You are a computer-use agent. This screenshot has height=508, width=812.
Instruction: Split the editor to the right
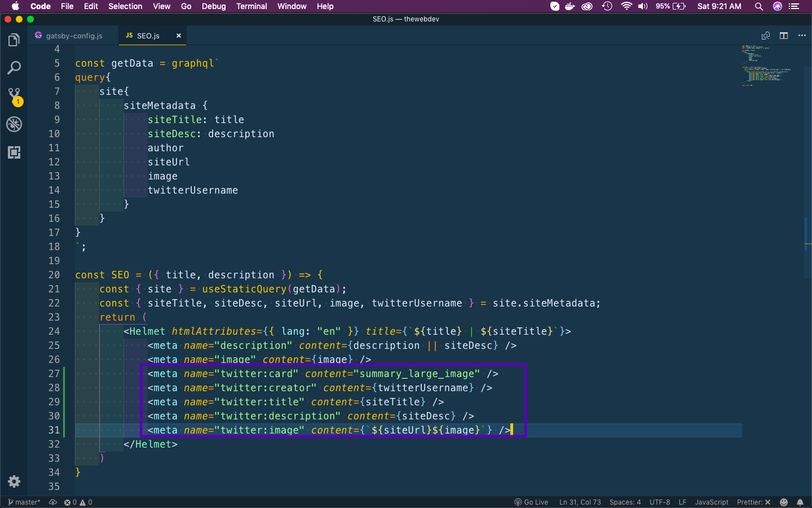[x=784, y=36]
